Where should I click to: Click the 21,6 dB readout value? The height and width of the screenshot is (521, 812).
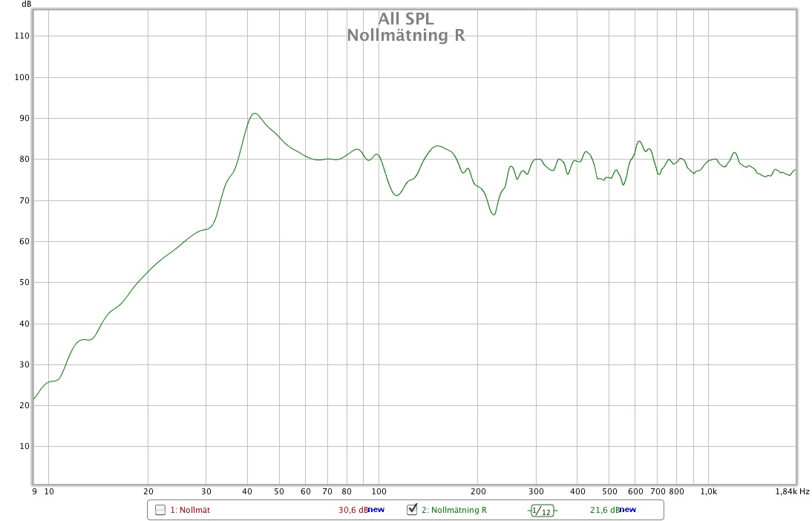pyautogui.click(x=604, y=510)
